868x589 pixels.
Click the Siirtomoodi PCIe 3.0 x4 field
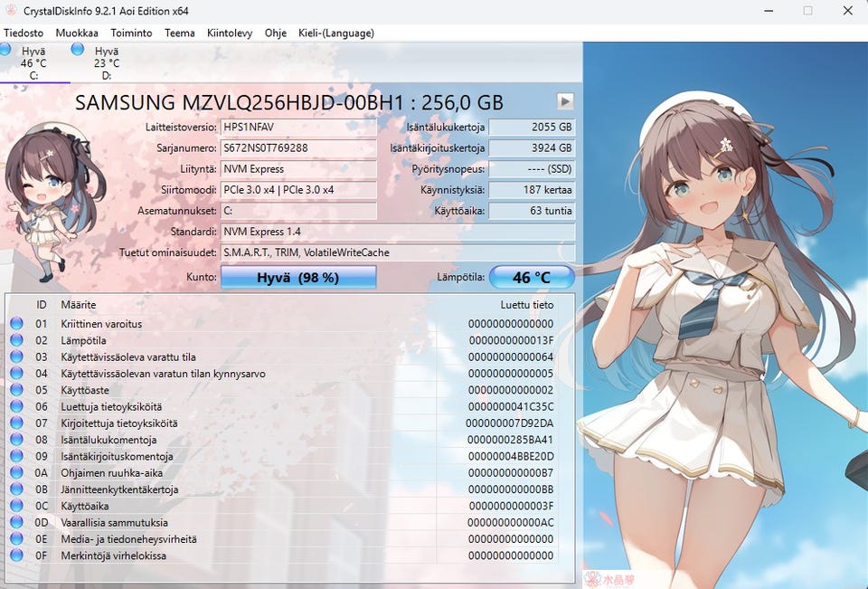tap(298, 189)
